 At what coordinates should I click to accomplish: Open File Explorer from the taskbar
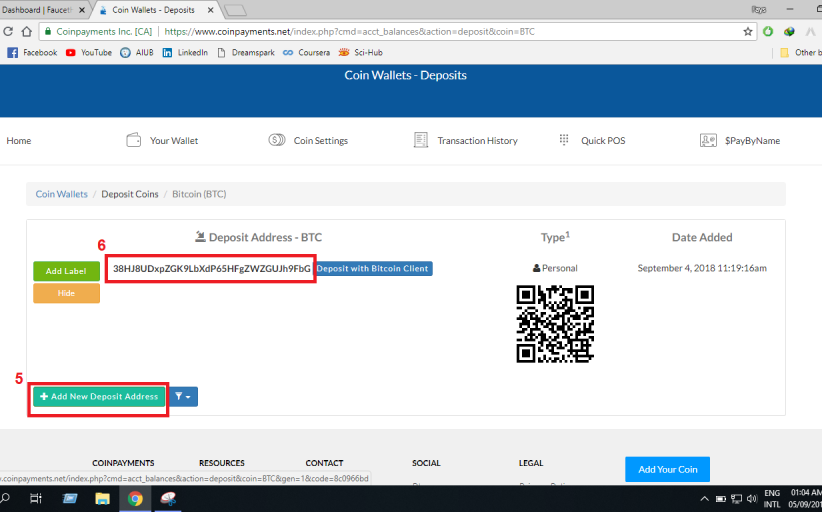(103, 498)
